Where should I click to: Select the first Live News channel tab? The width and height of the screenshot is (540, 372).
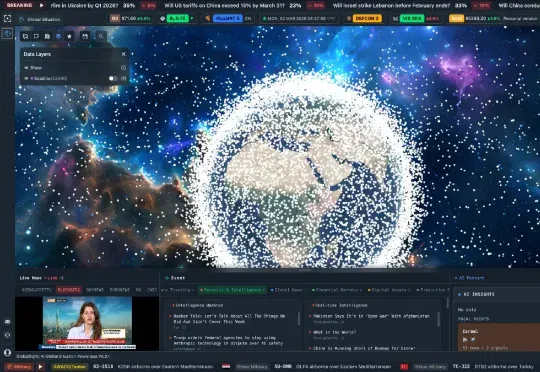pos(37,290)
